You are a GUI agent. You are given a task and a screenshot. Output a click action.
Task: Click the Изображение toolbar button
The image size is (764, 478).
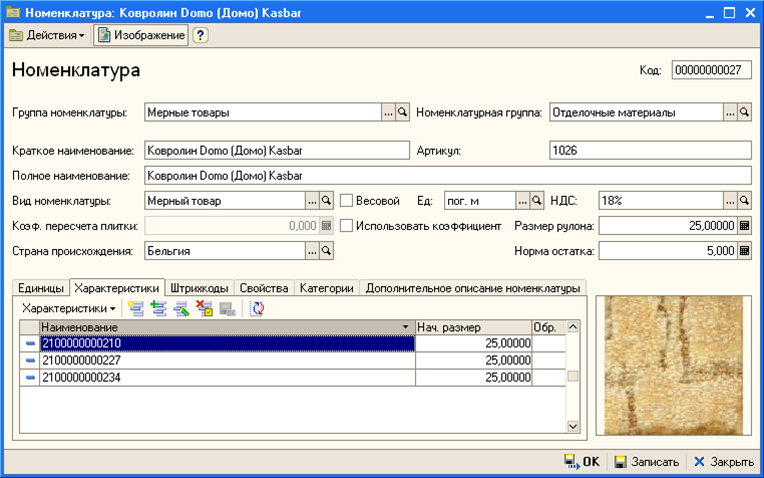pos(141,36)
